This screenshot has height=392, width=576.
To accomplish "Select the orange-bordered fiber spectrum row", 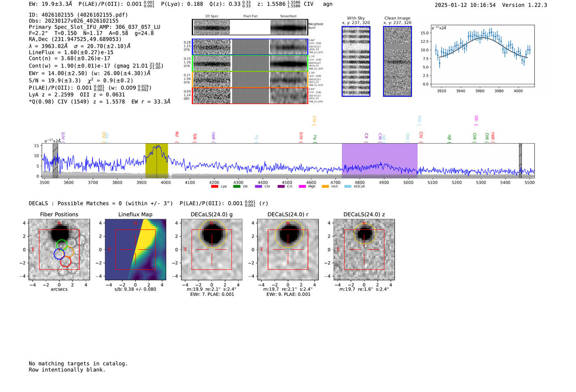I will tap(250, 79).
